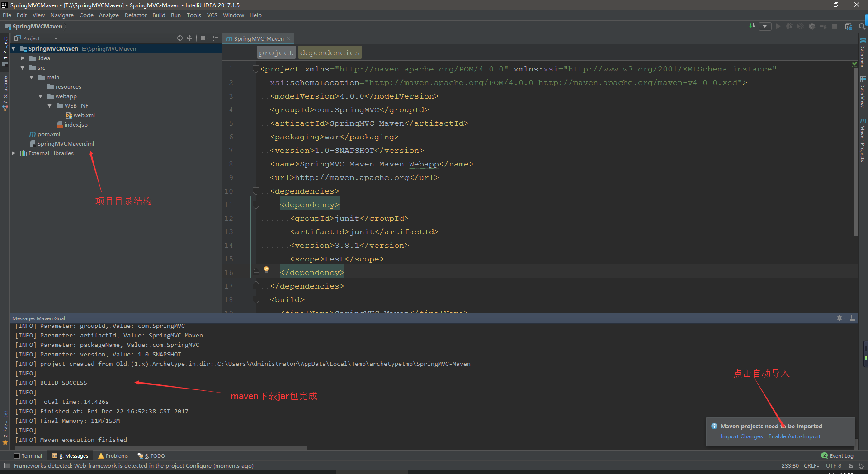Screen dimensions: 868x474
Task: Click the SpringMVCMaven.iml file icon
Action: pyautogui.click(x=33, y=144)
